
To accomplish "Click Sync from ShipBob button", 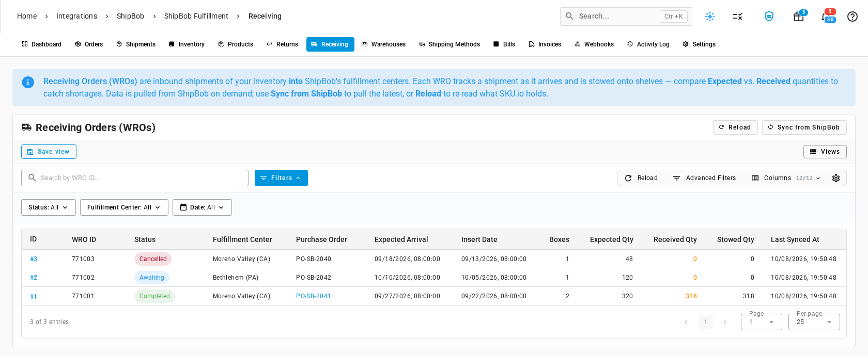I will coord(804,127).
